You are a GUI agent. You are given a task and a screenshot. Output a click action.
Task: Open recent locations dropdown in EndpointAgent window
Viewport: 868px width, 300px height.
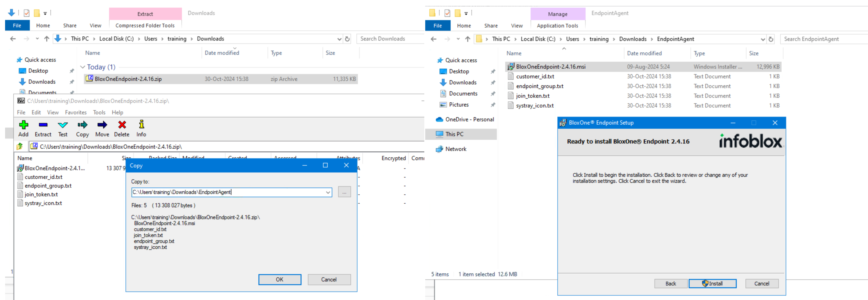coord(458,39)
